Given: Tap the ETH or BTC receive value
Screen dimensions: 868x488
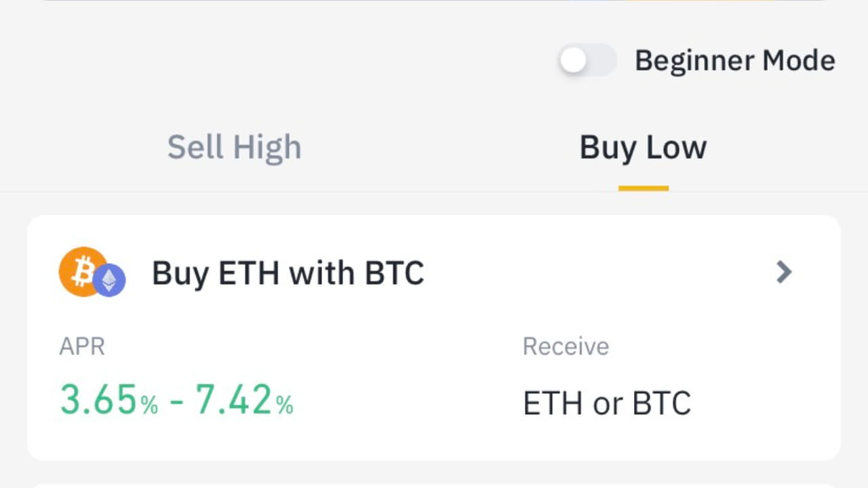Looking at the screenshot, I should coord(607,402).
